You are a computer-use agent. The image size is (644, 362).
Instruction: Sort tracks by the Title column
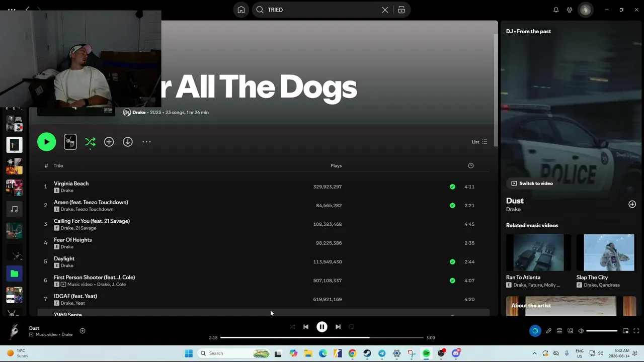pos(58,165)
